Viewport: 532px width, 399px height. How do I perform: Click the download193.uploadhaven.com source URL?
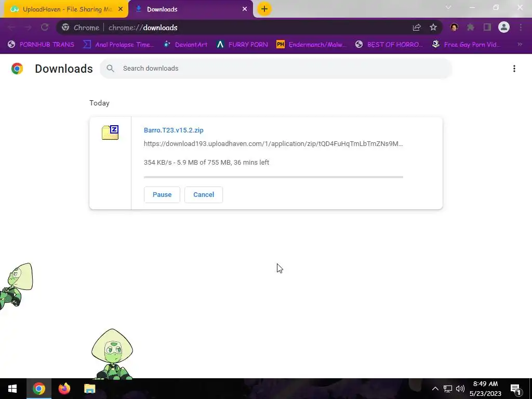pos(273,144)
